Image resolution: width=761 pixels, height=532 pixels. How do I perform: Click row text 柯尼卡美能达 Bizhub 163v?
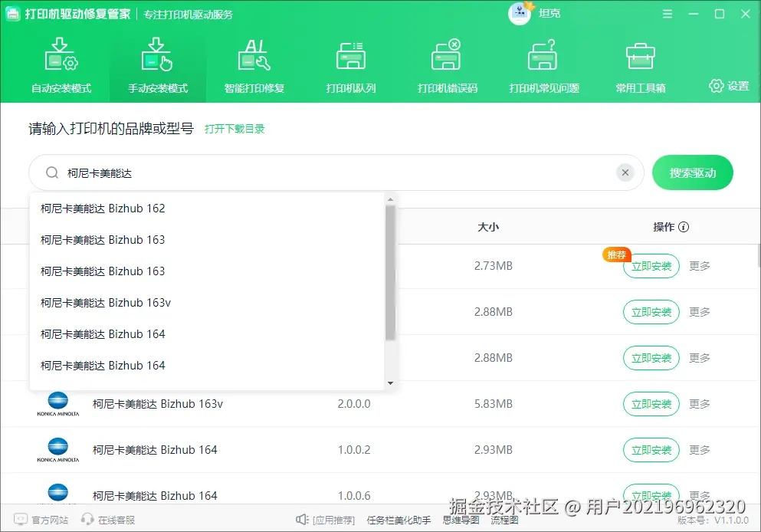(x=158, y=404)
